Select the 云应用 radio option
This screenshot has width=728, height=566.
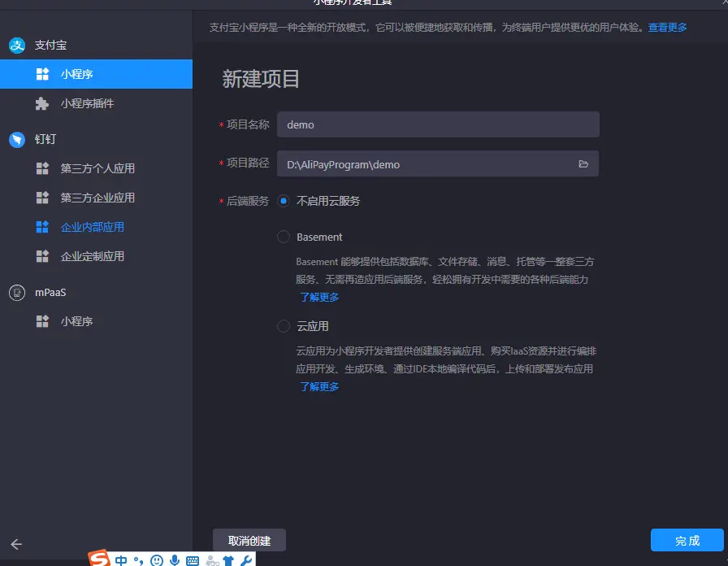(284, 326)
